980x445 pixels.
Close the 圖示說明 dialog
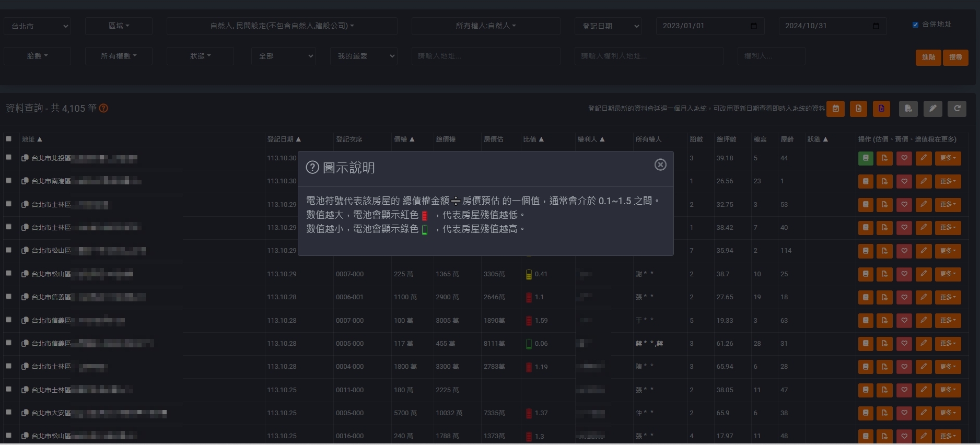[x=660, y=165]
